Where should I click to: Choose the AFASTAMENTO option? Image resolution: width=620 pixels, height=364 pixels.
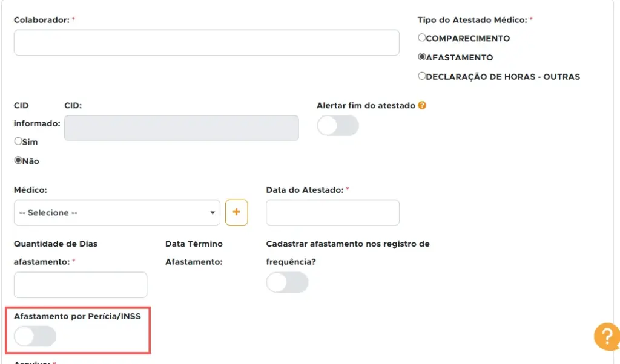coord(421,57)
